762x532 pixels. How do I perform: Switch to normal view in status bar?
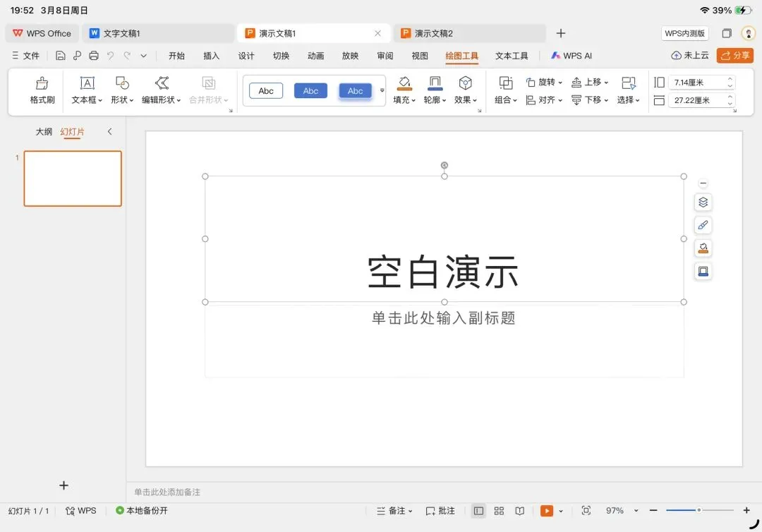click(x=478, y=511)
